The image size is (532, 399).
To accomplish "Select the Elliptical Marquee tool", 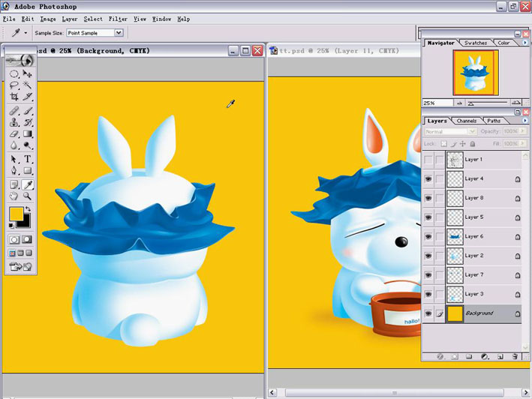I will tap(14, 73).
